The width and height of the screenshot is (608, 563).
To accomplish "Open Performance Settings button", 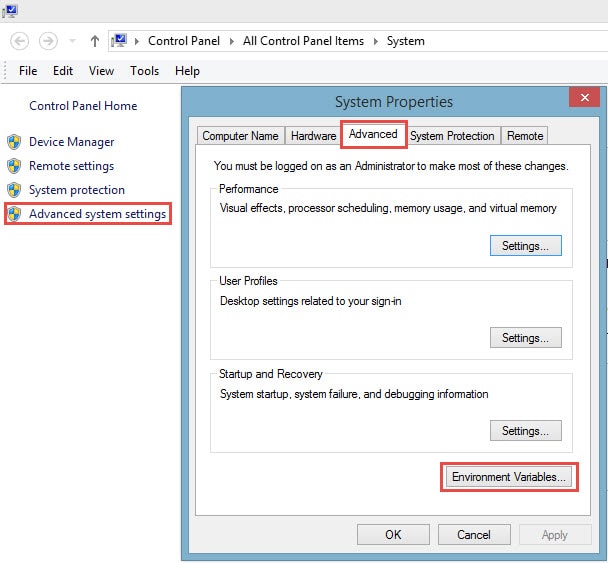I will tap(525, 245).
